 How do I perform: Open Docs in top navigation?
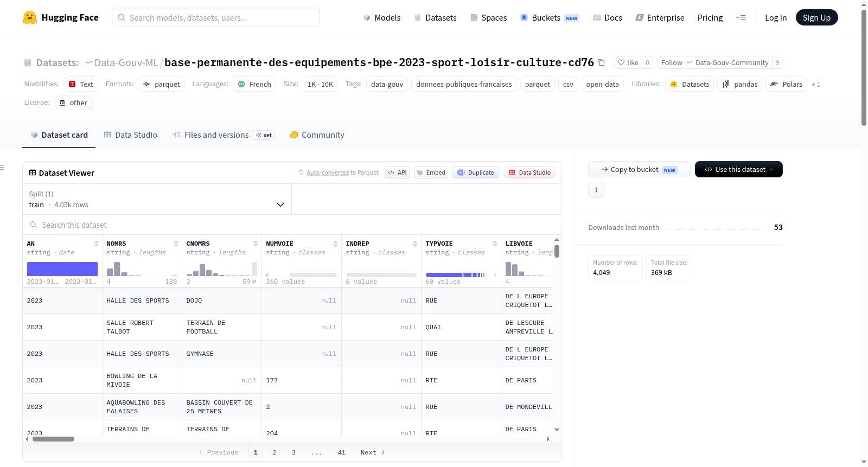click(608, 17)
